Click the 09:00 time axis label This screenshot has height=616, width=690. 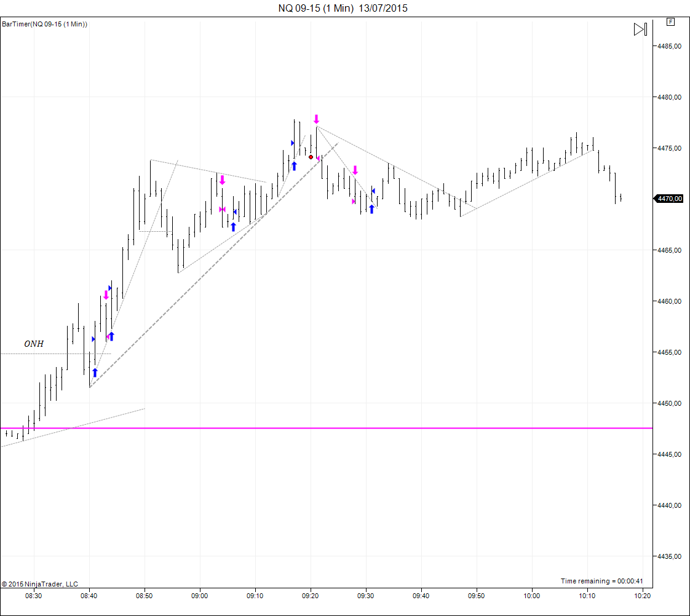pos(200,596)
